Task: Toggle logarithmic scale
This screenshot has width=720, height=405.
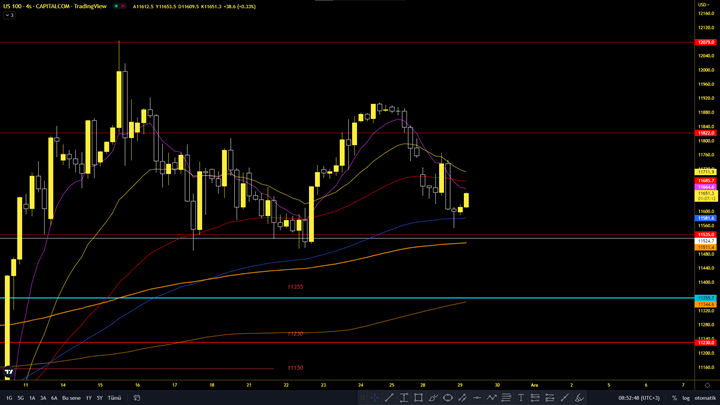Action: click(685, 398)
